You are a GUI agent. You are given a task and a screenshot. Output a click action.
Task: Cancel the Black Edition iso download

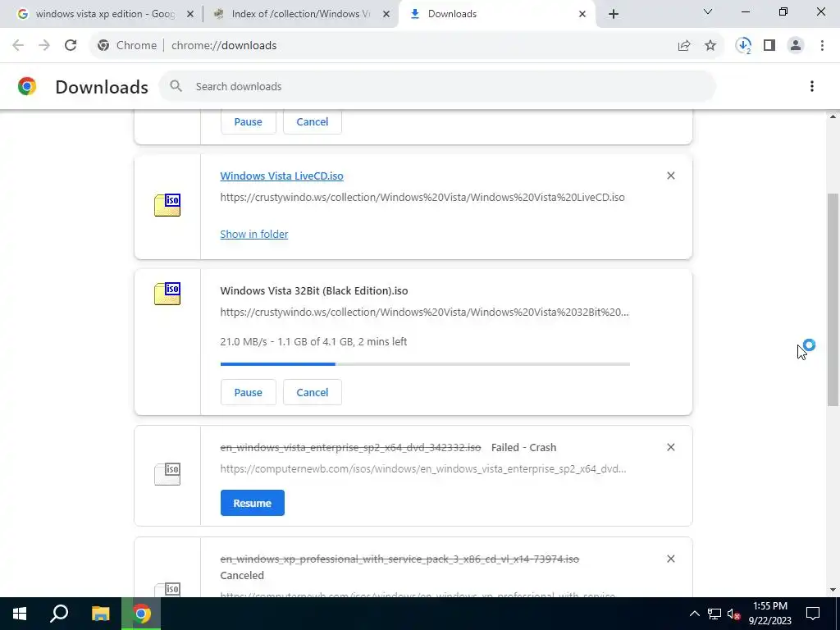[313, 392]
